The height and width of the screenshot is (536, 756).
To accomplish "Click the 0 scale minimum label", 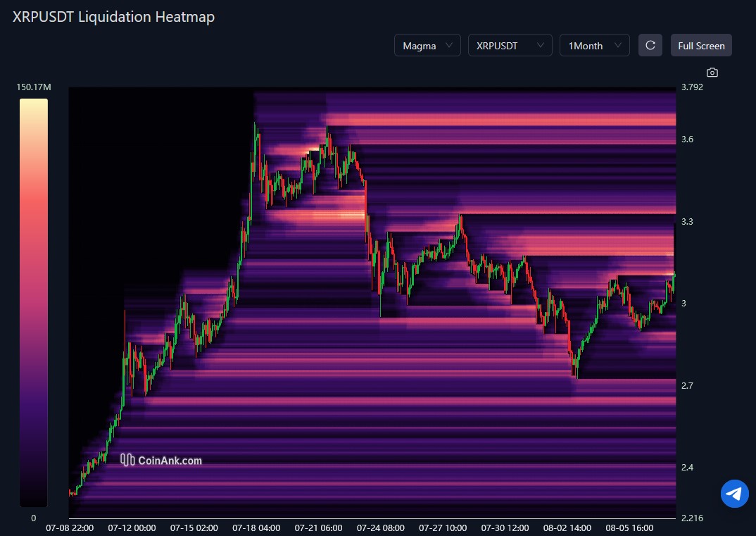I will point(33,518).
